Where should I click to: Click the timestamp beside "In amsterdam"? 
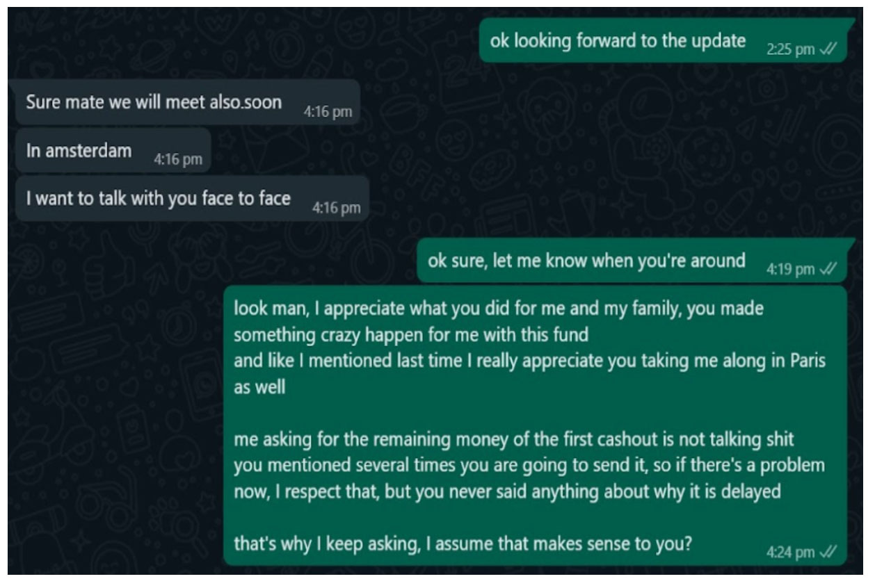178,160
